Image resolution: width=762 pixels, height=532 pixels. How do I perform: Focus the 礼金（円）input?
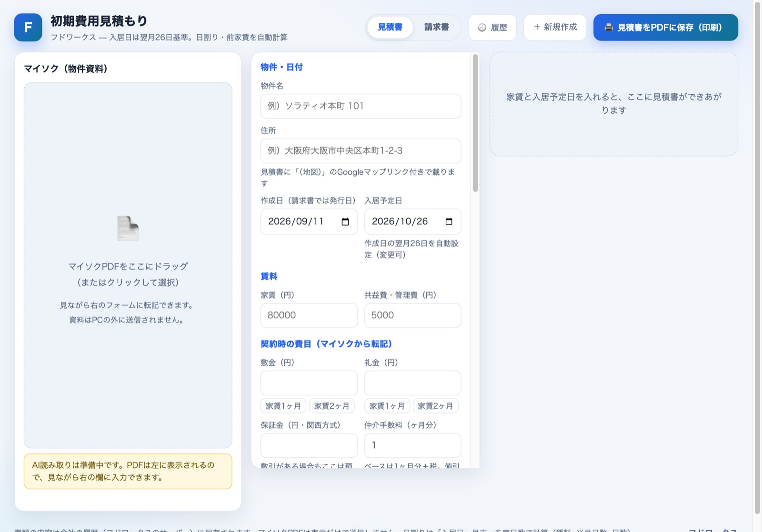[x=412, y=383]
